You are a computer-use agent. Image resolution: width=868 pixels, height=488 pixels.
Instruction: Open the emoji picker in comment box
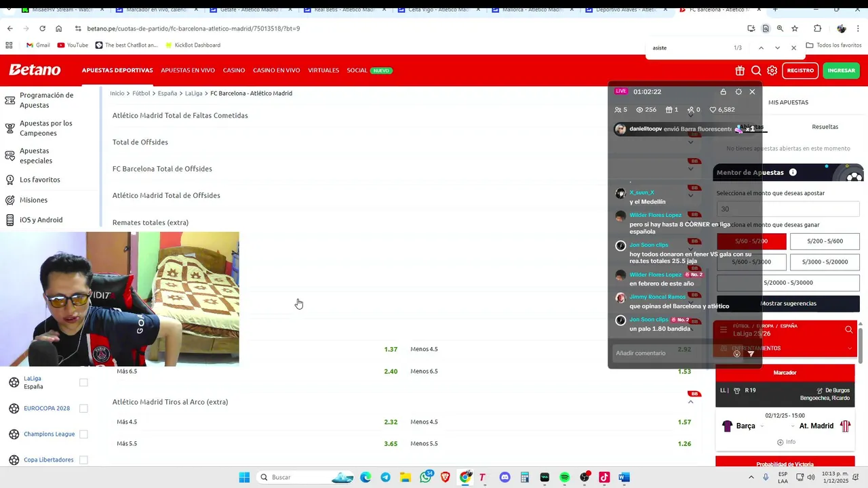737,353
